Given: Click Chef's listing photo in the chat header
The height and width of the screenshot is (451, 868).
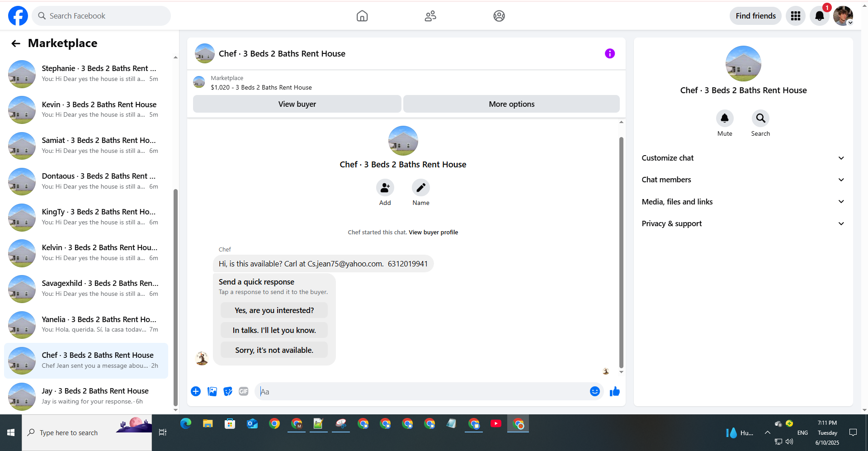Looking at the screenshot, I should click(204, 53).
